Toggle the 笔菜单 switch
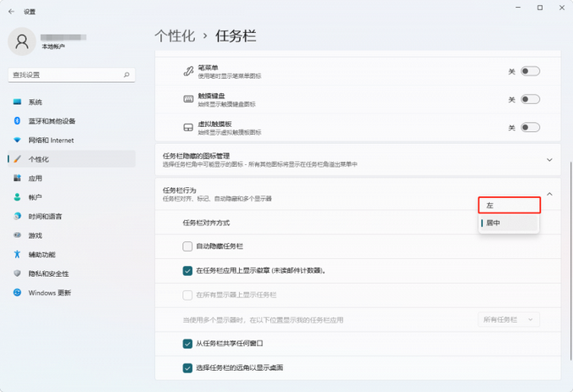Image resolution: width=573 pixels, height=392 pixels. pyautogui.click(x=531, y=71)
